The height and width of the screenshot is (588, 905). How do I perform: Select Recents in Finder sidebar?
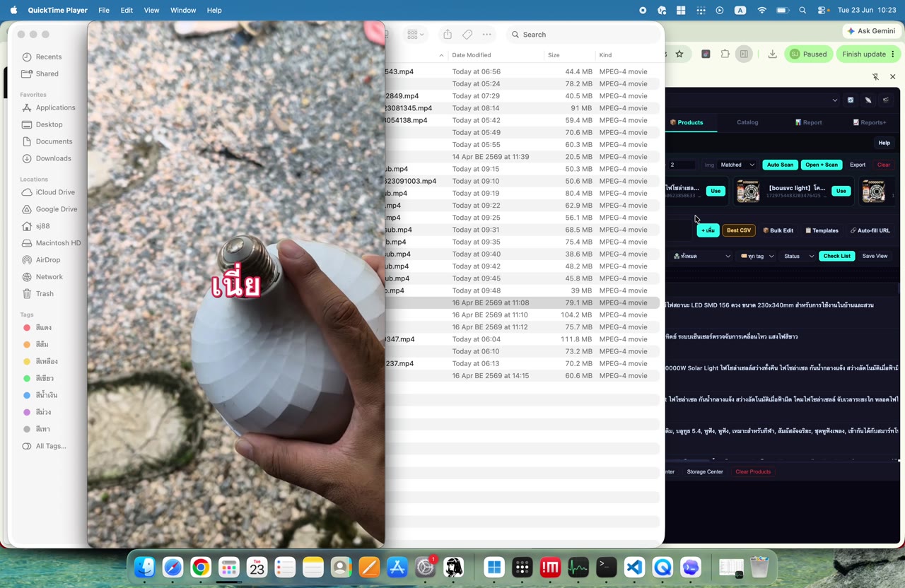point(49,57)
